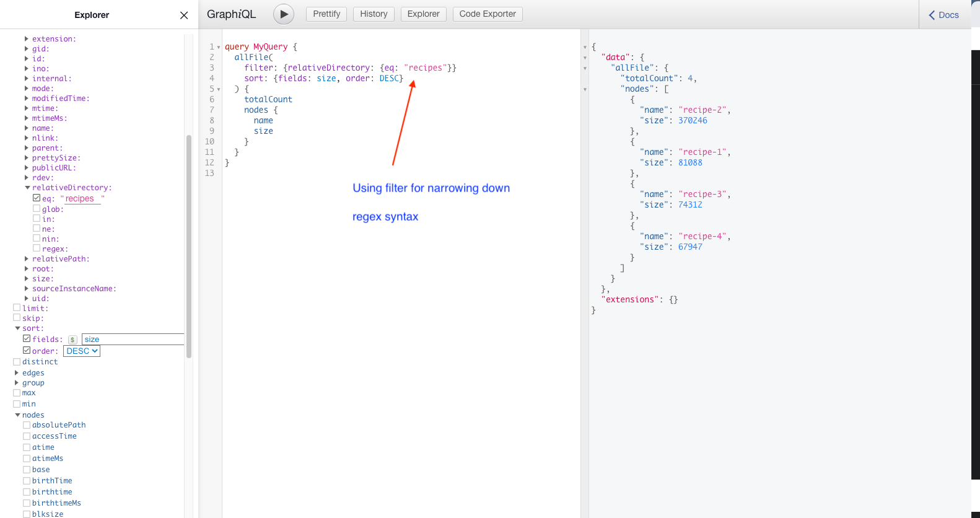Click the Prettify button
980x518 pixels.
pyautogui.click(x=326, y=14)
